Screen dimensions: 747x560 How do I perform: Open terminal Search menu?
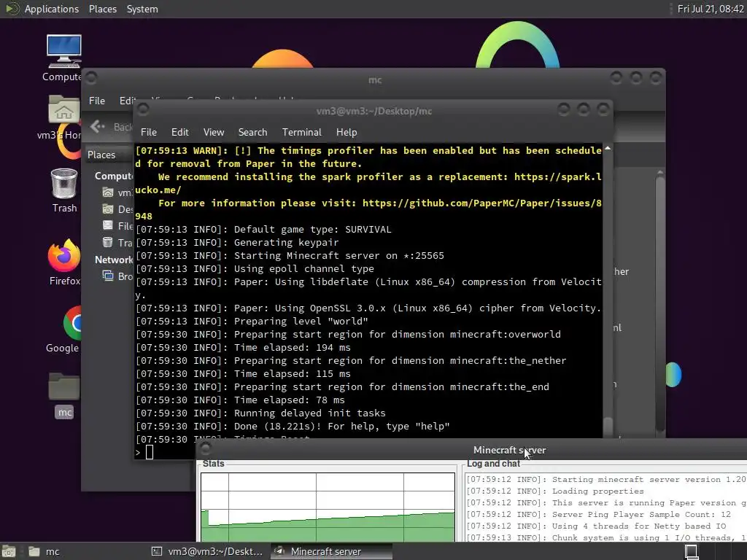252,132
